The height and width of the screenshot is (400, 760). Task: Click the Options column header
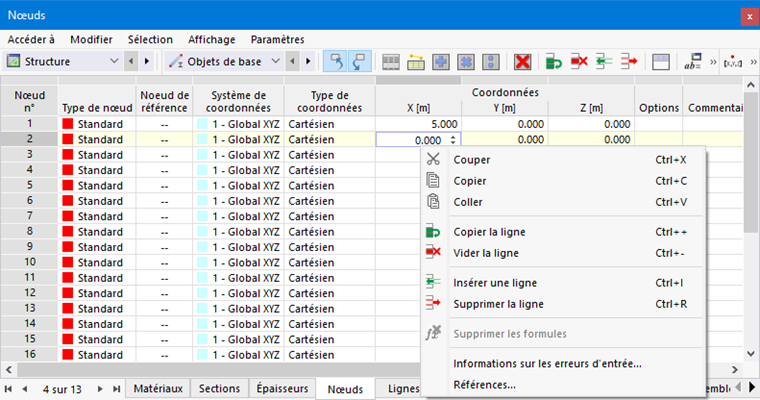coord(659,101)
